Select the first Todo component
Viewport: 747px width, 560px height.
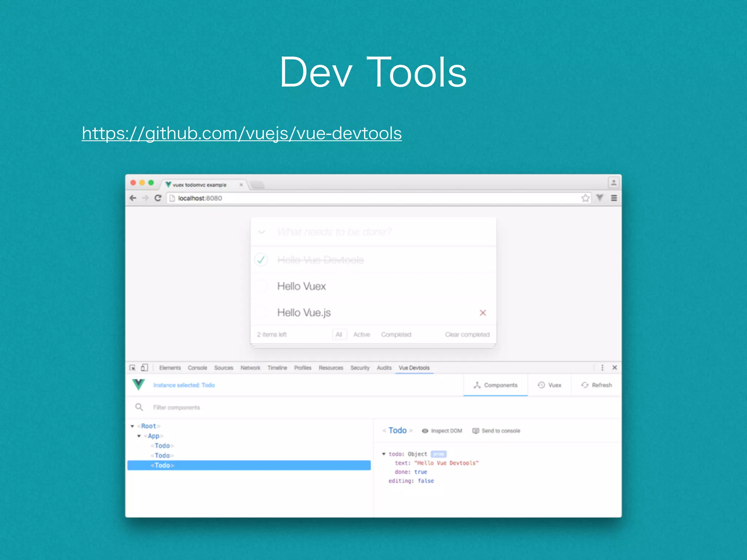pos(162,446)
